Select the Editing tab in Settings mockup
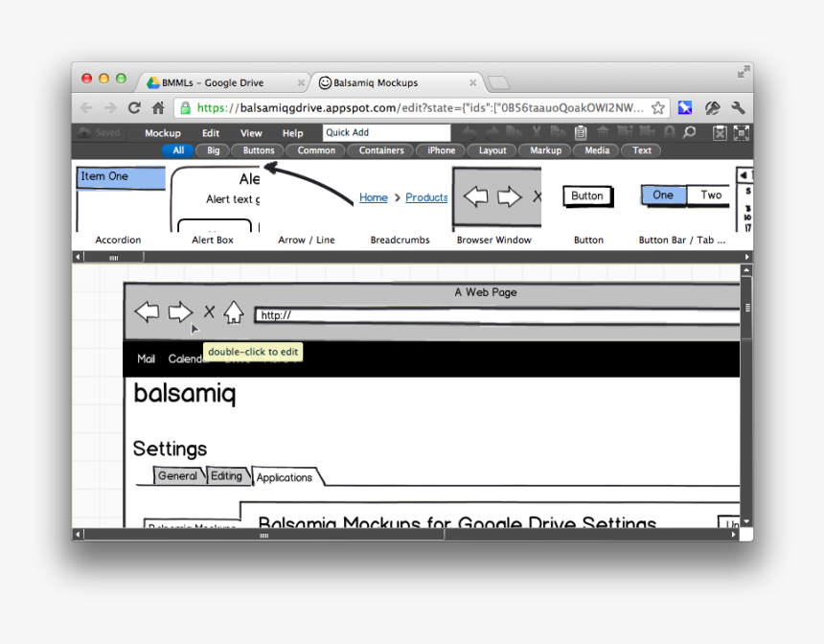The width and height of the screenshot is (824, 644). [226, 475]
